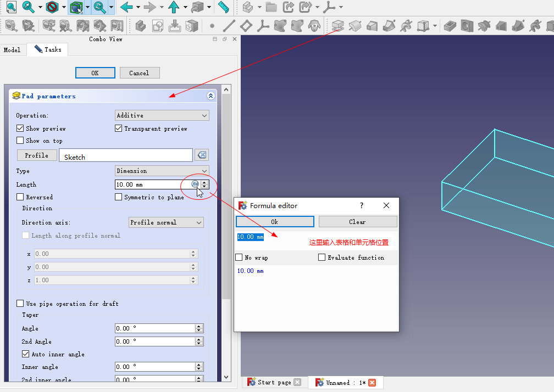Enable Symmetric to plane
The height and width of the screenshot is (392, 554).
[x=118, y=197]
